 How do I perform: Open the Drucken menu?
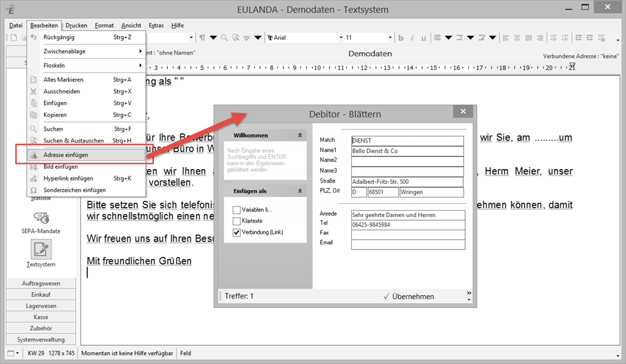(76, 25)
